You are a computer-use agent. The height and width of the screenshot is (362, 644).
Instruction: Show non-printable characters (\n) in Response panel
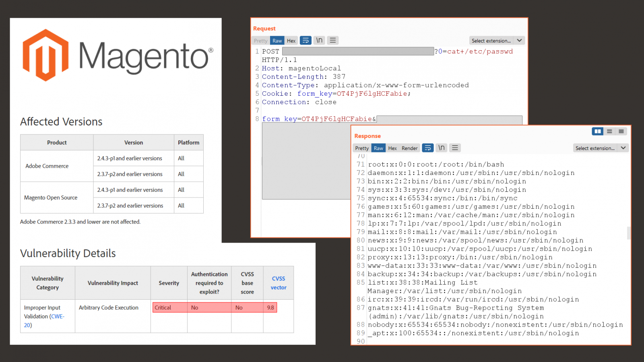tap(441, 148)
